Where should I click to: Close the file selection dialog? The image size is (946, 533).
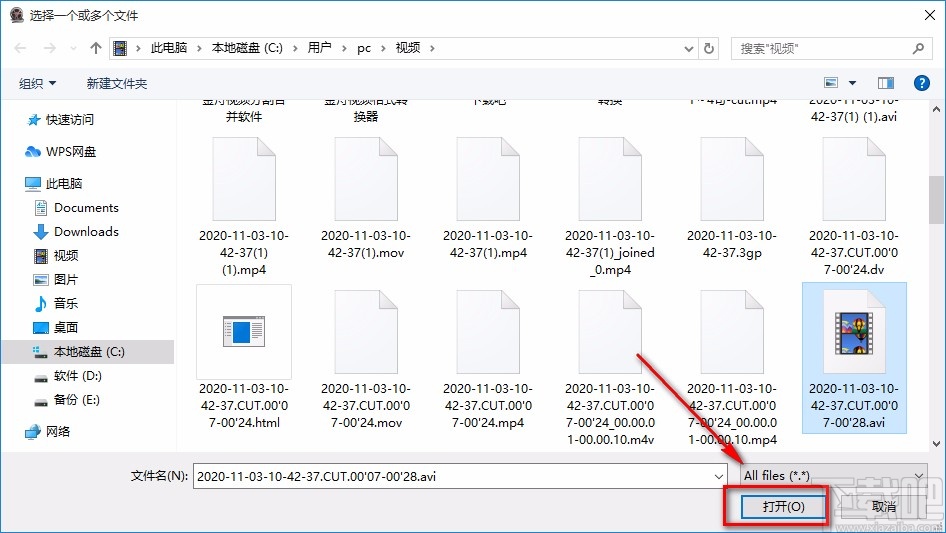click(930, 16)
